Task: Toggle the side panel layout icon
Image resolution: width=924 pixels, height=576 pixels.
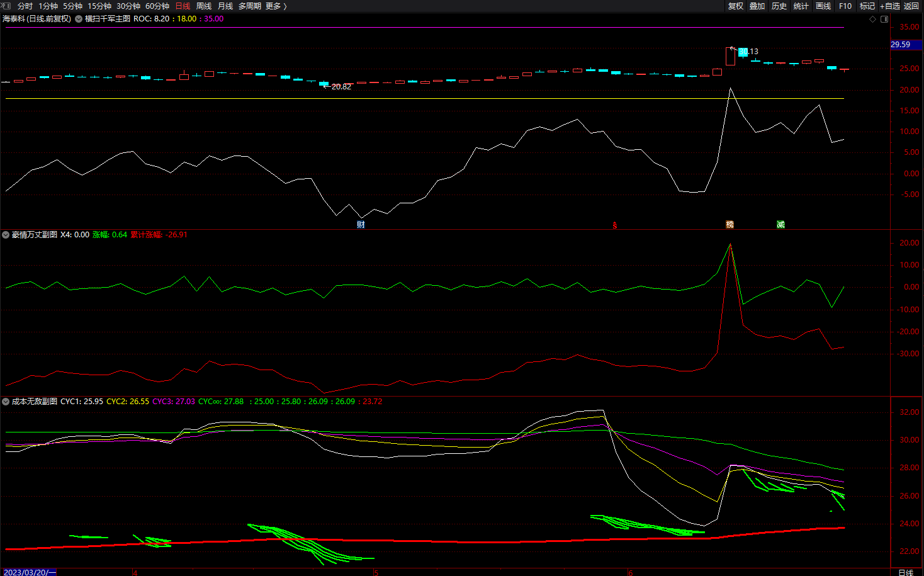Action: click(x=884, y=19)
